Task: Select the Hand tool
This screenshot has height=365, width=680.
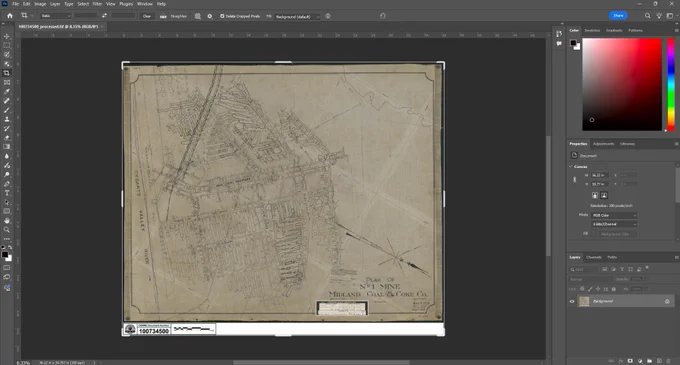Action: (x=7, y=221)
